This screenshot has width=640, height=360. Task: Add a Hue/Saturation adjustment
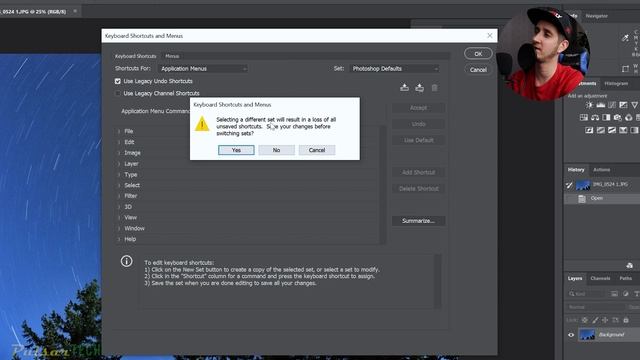(584, 118)
